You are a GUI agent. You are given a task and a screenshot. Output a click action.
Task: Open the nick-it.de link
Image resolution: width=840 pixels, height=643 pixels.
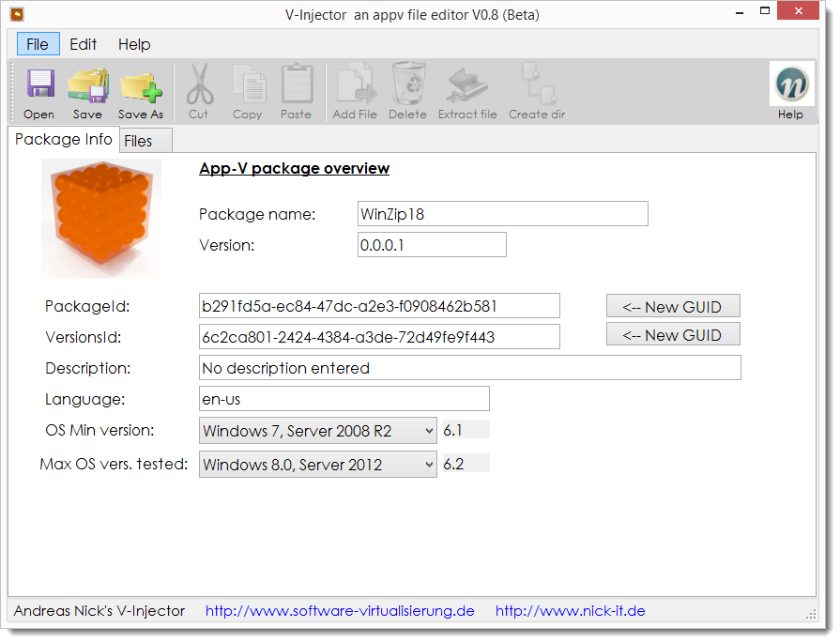click(x=570, y=611)
